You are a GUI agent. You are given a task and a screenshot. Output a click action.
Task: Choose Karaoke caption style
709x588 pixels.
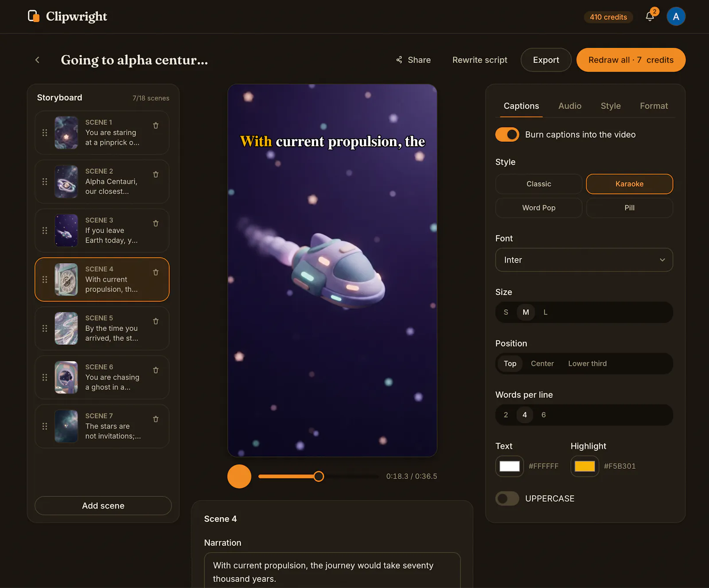pyautogui.click(x=629, y=184)
